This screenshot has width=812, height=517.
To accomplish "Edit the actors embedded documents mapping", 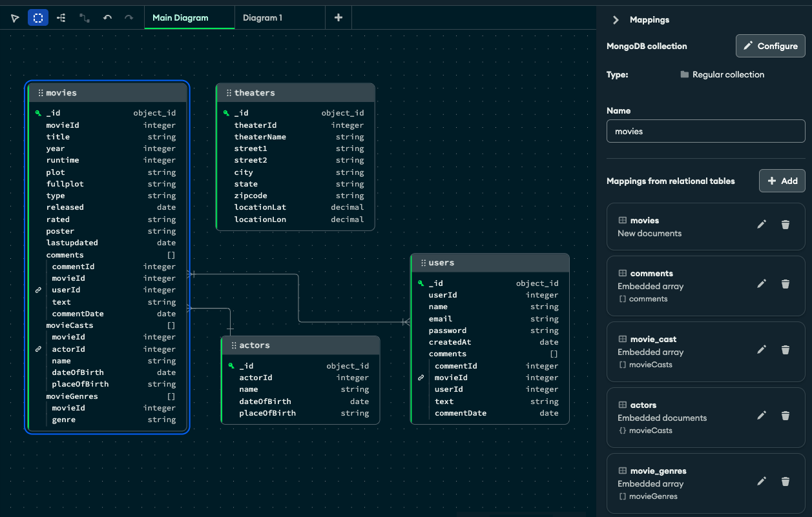I will coord(762,415).
